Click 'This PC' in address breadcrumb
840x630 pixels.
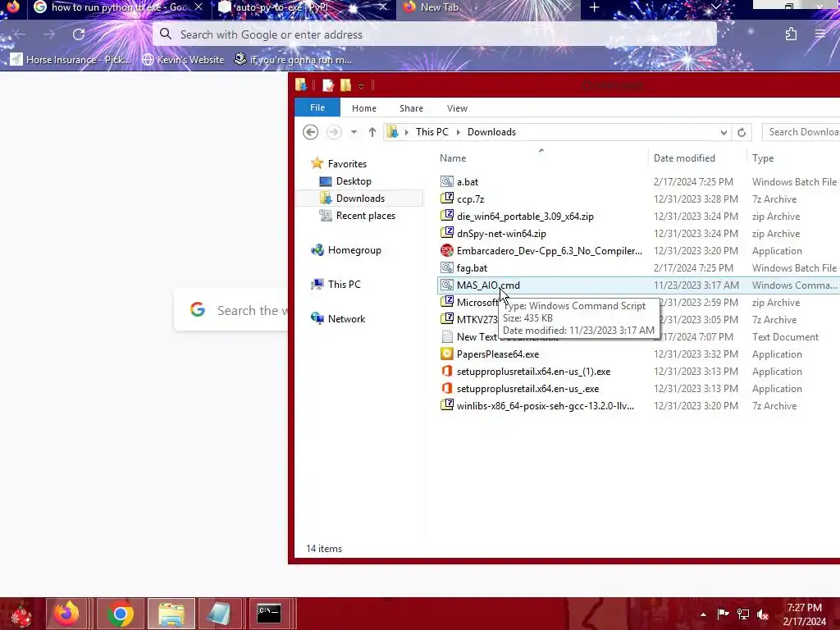point(431,132)
